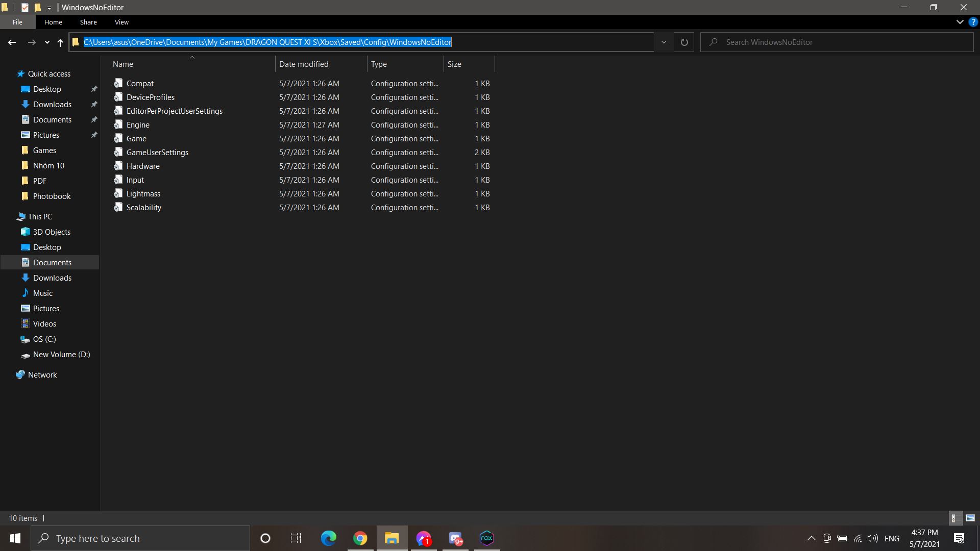Select the Engine configuration file
980x551 pixels.
[x=138, y=125]
